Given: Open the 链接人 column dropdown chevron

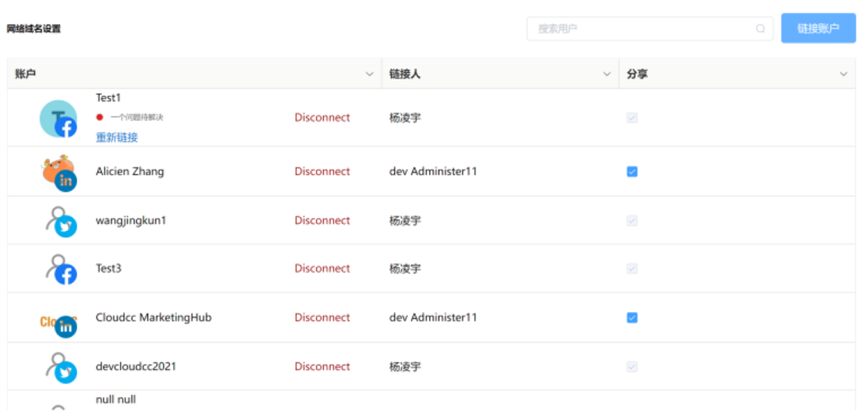Looking at the screenshot, I should (607, 74).
